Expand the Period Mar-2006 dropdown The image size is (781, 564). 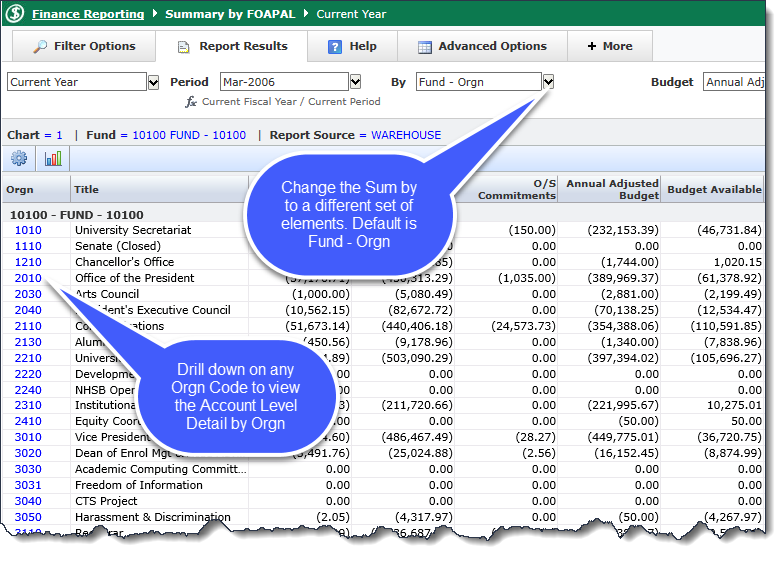355,82
